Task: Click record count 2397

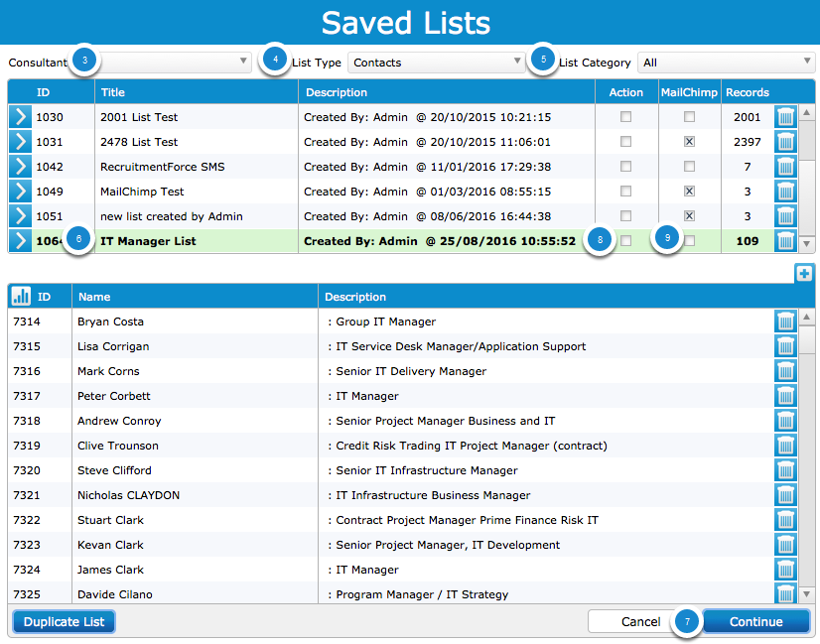Action: [x=747, y=142]
